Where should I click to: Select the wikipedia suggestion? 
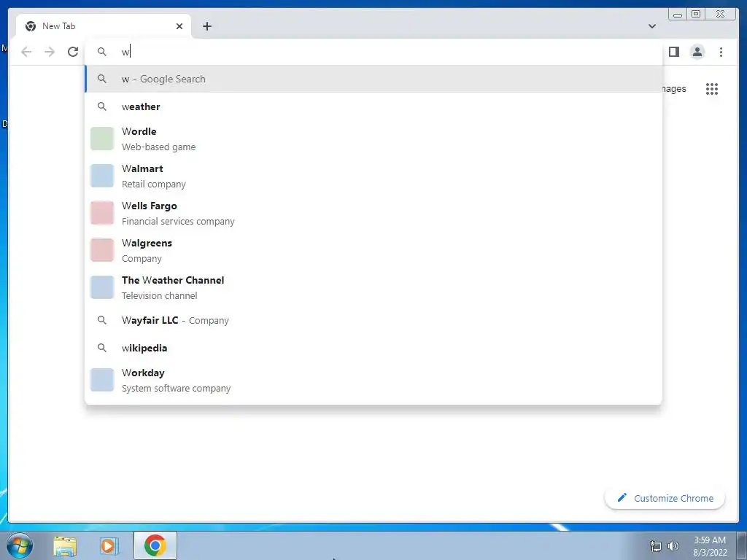[x=374, y=348]
